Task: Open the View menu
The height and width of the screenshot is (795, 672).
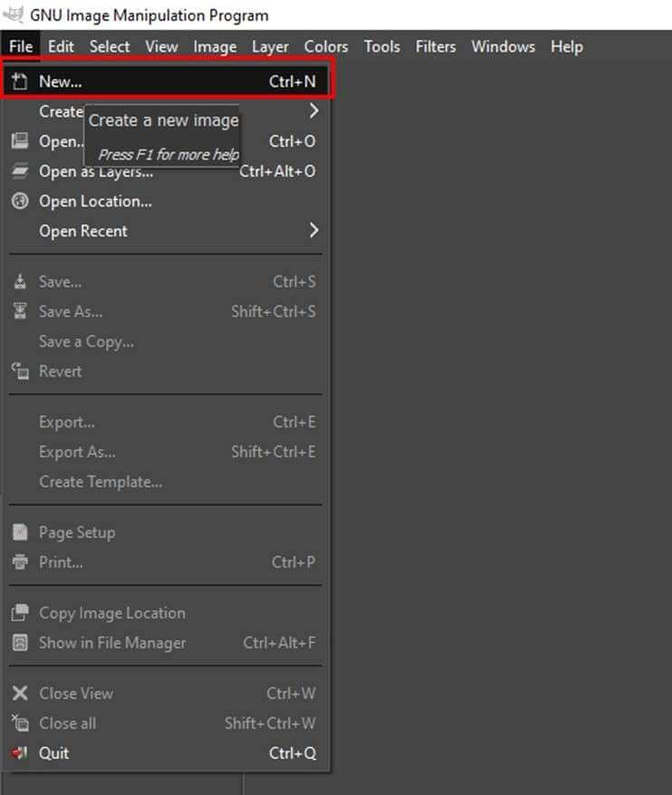Action: pyautogui.click(x=162, y=47)
